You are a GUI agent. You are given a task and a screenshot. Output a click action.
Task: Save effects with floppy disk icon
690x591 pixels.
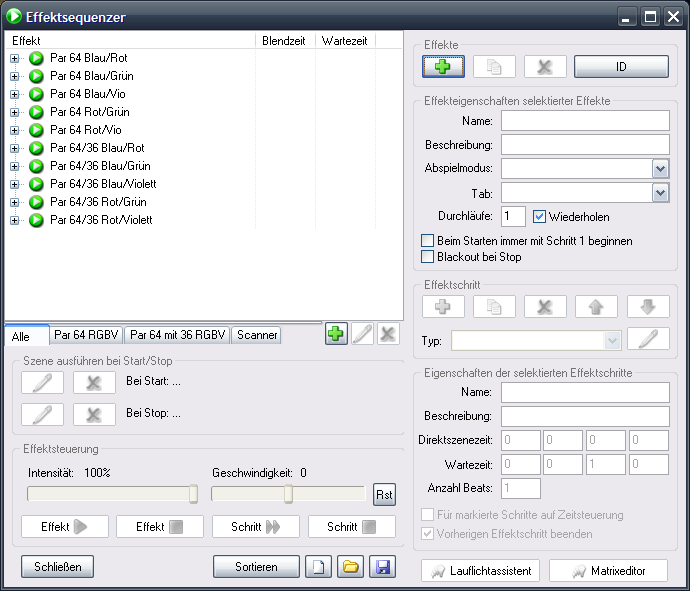(x=382, y=566)
